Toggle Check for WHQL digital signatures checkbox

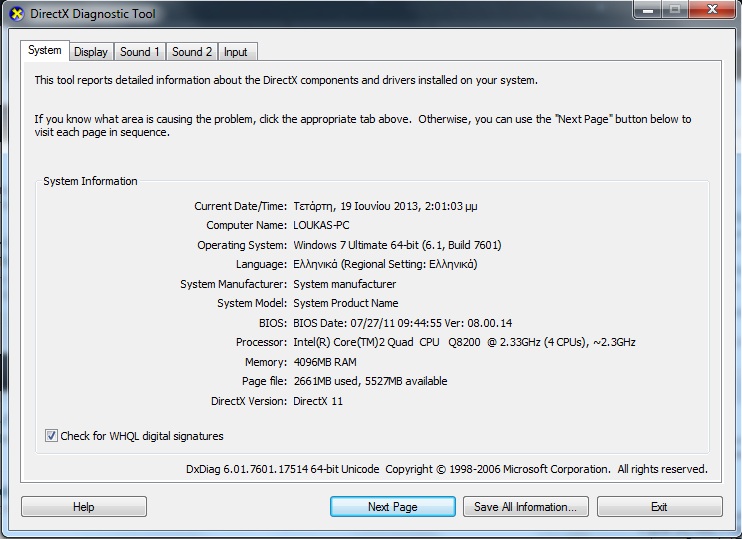(x=51, y=435)
